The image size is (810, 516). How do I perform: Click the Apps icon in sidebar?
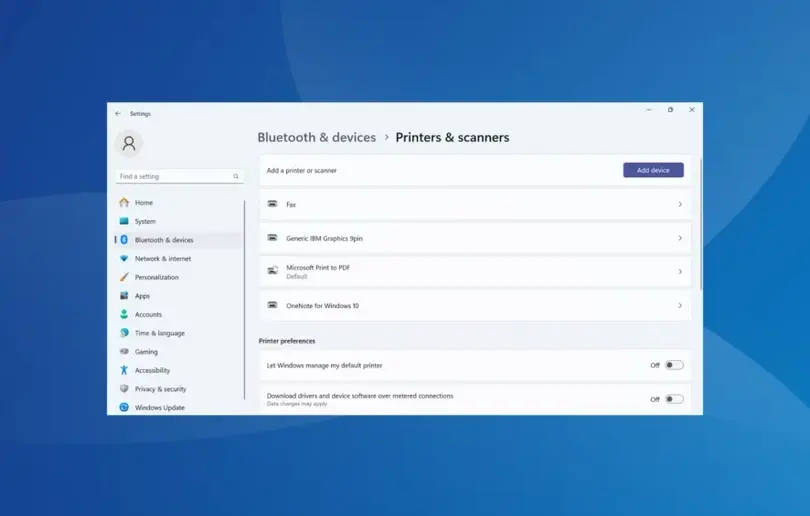pyautogui.click(x=124, y=295)
